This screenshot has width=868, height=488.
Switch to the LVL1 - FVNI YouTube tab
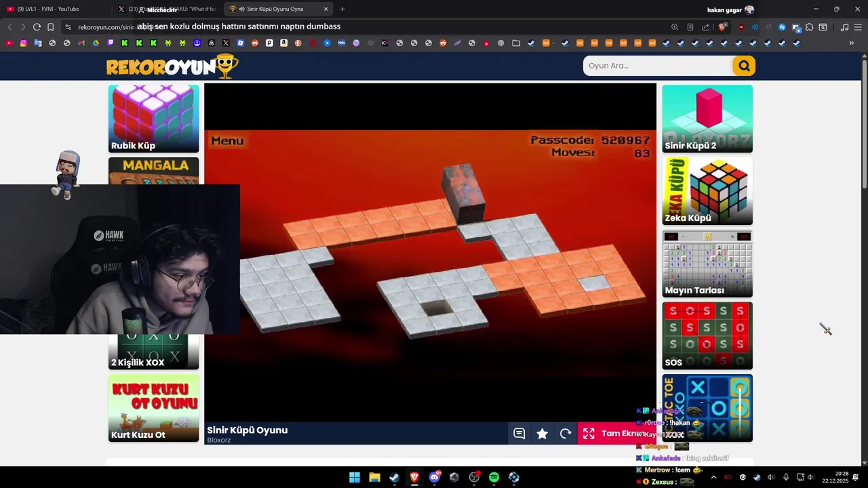coord(54,9)
